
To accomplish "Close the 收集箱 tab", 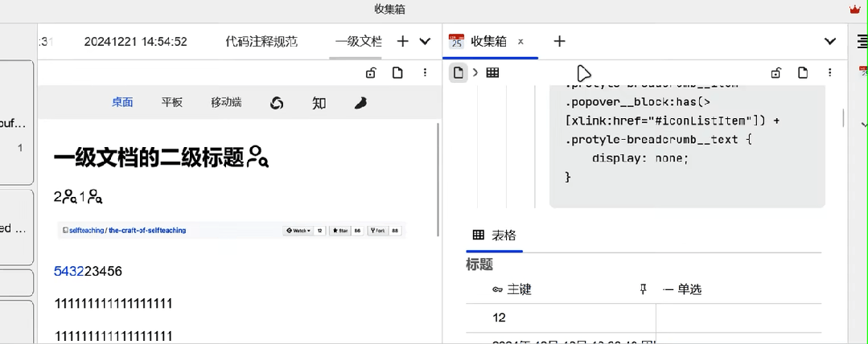I will click(520, 42).
